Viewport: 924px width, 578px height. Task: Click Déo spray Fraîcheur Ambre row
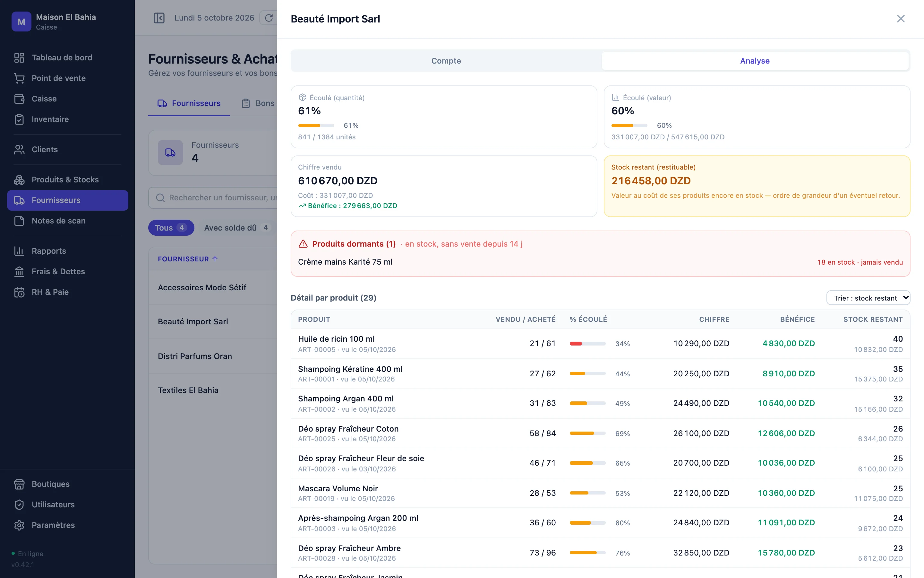(600, 553)
